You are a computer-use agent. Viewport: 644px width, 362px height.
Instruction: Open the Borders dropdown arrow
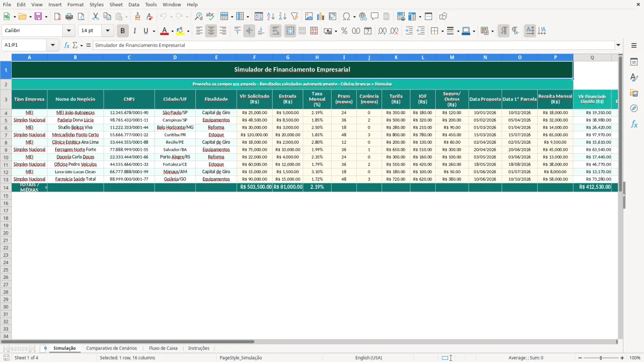pos(442,31)
